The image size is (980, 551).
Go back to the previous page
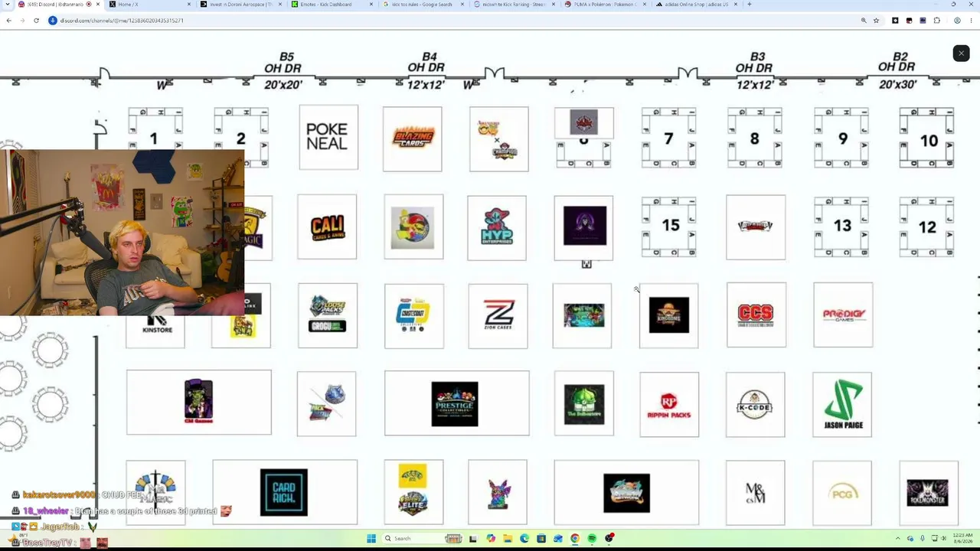8,21
